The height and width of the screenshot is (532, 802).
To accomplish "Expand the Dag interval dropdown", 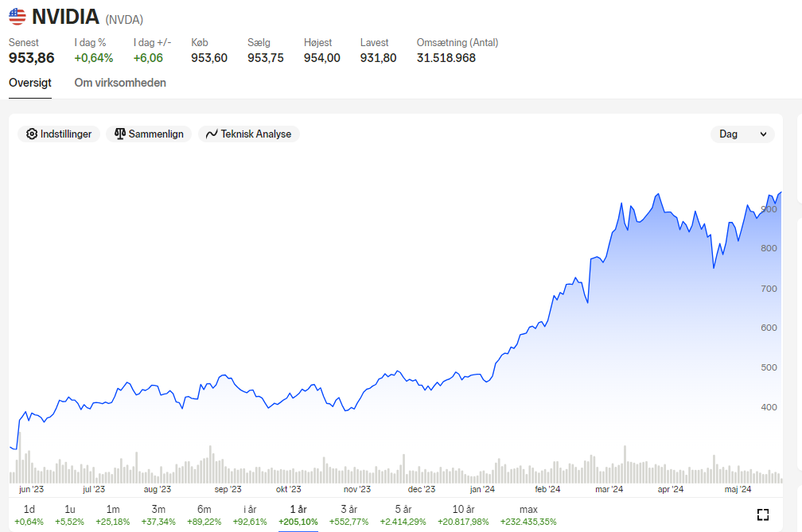I will click(742, 134).
